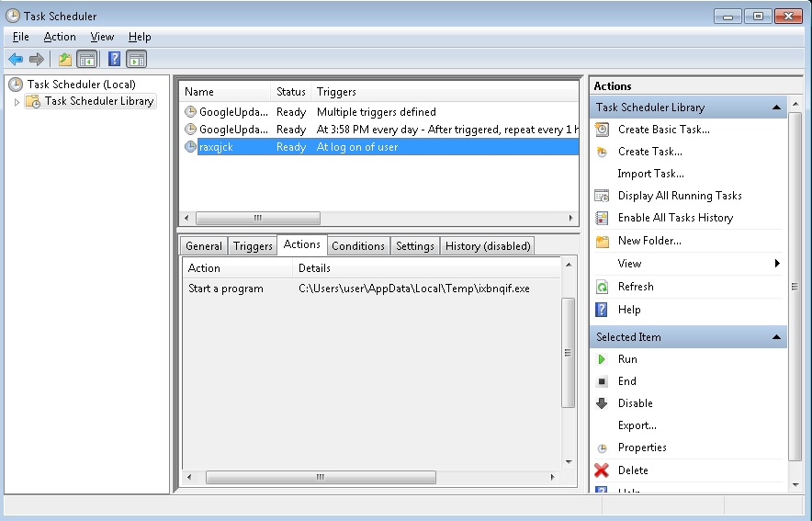Toggle the show/hide action pane icon

pyautogui.click(x=137, y=59)
